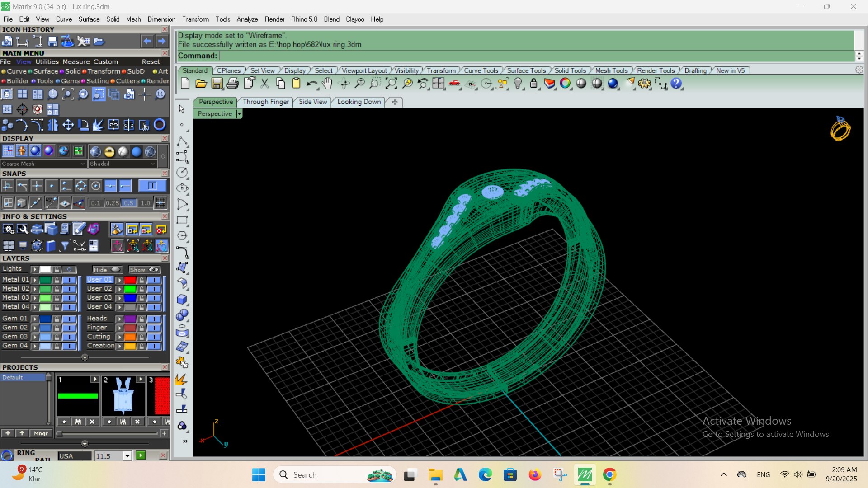Click the Mngr button in Projects
868x488 pixels.
point(41,433)
